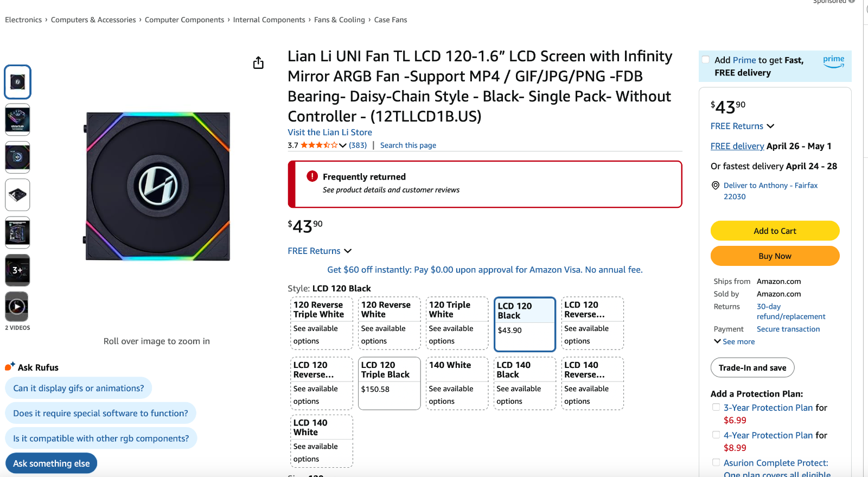The width and height of the screenshot is (868, 477).
Task: Check the Add Prime checkbox
Action: pos(706,60)
